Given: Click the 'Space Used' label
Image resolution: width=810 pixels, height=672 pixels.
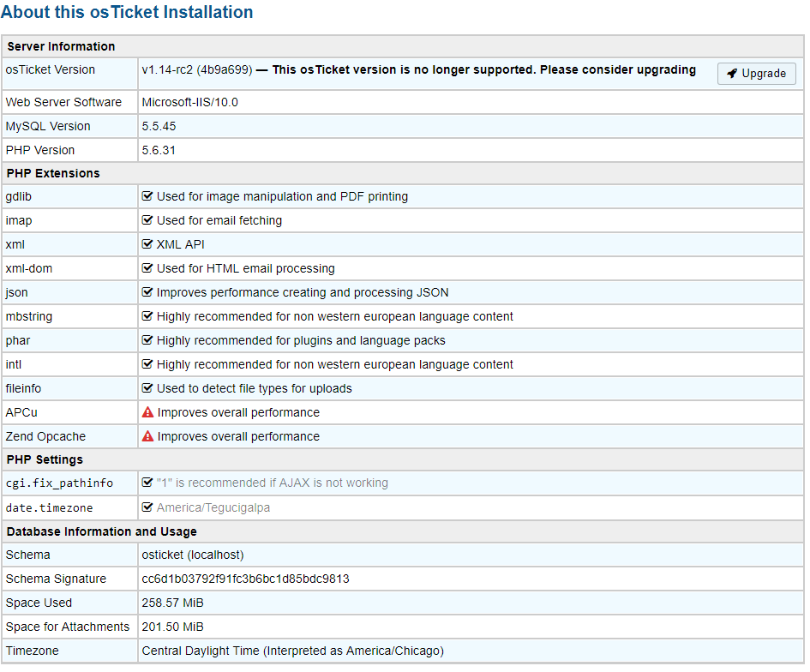Looking at the screenshot, I should (x=39, y=603).
